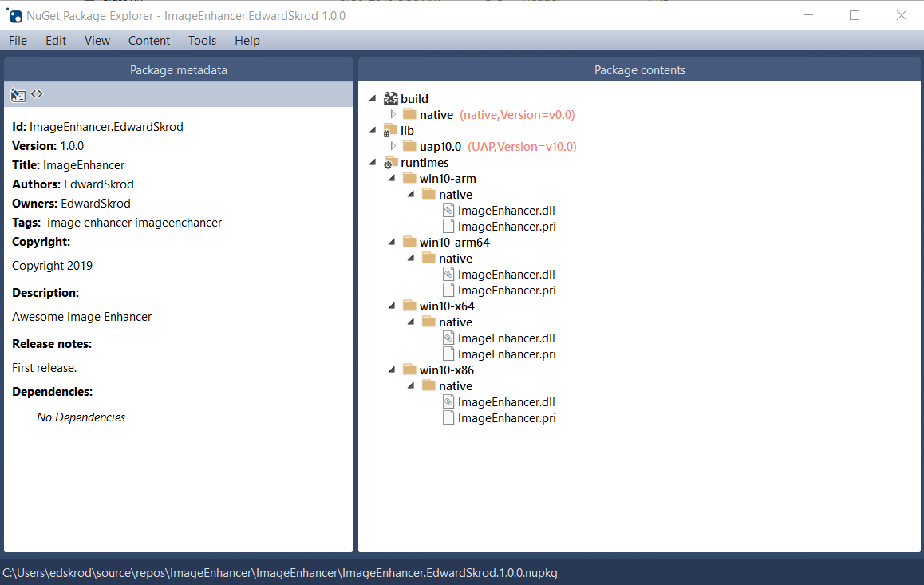Viewport: 924px width, 585px height.
Task: Click the lib package folder icon
Action: 390,130
